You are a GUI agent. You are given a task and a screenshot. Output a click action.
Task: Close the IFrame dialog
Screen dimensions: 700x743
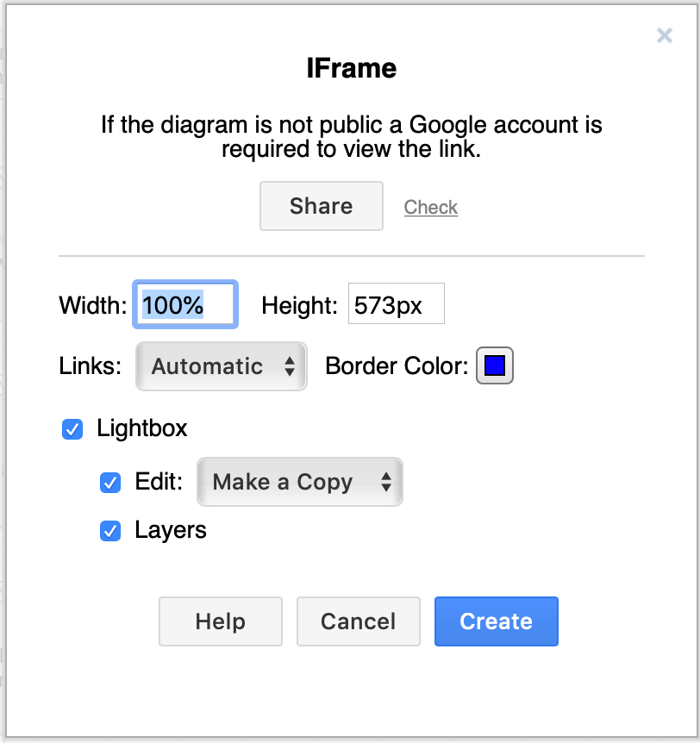coord(664,35)
